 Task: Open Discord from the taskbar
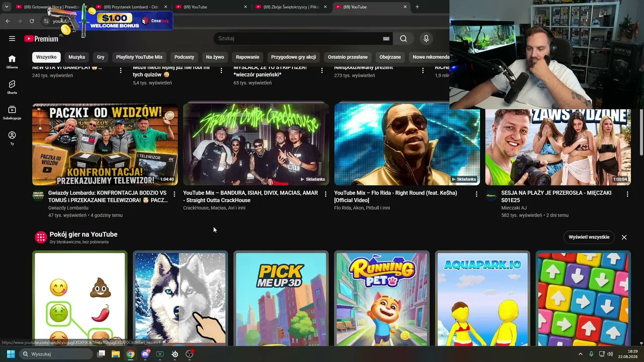145,354
